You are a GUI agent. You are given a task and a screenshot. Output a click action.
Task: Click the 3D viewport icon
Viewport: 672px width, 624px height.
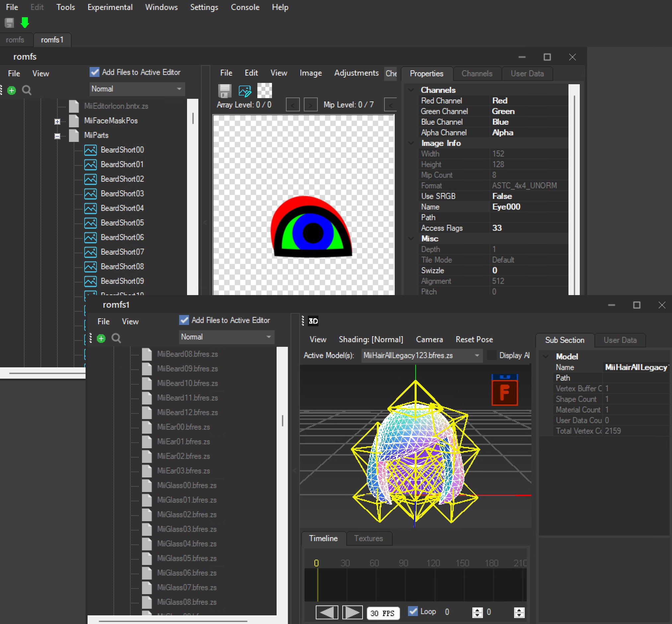[313, 321]
